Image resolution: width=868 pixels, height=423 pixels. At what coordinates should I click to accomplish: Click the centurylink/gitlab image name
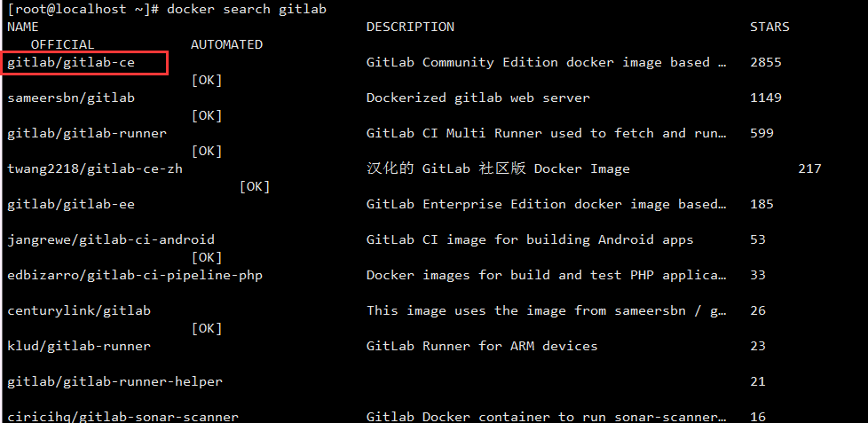coord(79,310)
